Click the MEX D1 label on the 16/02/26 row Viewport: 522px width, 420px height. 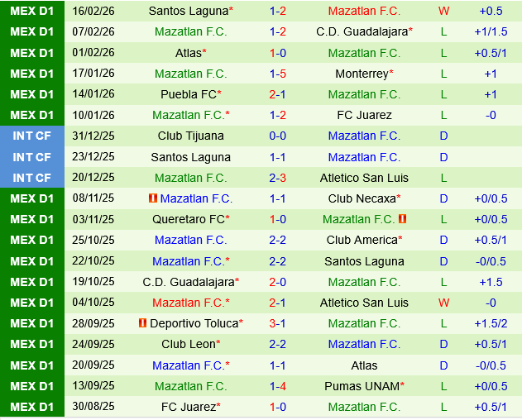pos(32,11)
